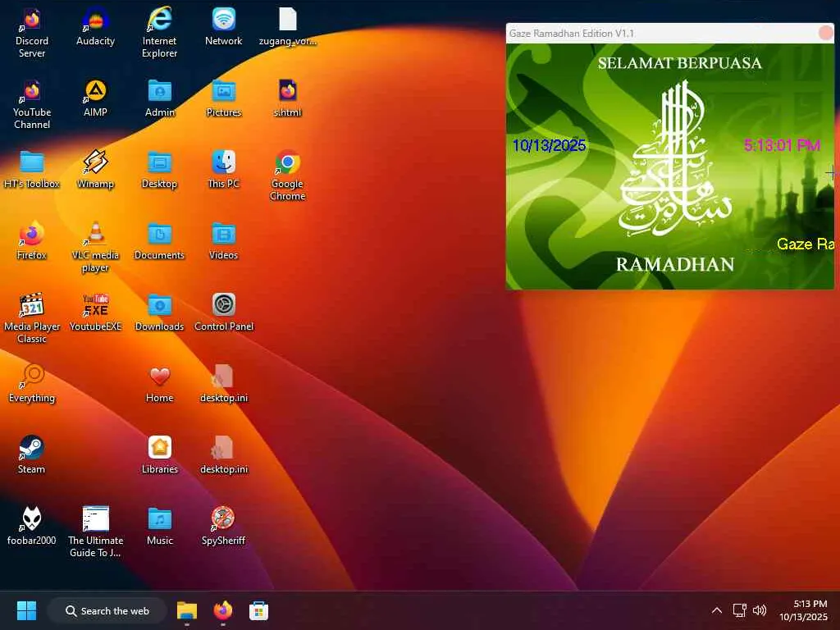This screenshot has height=630, width=840.
Task: Switch to Firefox on the taskbar
Action: tap(223, 610)
